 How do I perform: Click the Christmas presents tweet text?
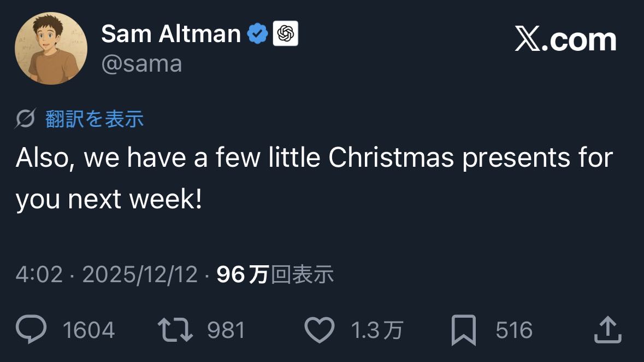pos(314,179)
